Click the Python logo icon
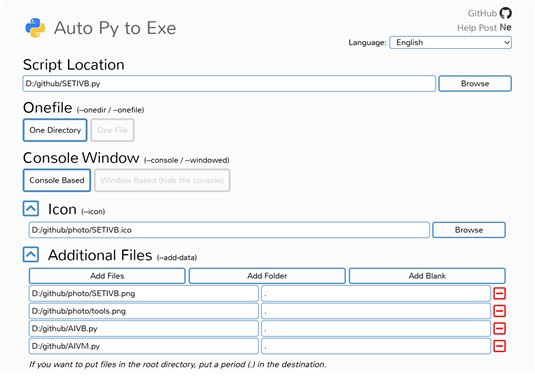The image size is (535, 376). pos(35,28)
